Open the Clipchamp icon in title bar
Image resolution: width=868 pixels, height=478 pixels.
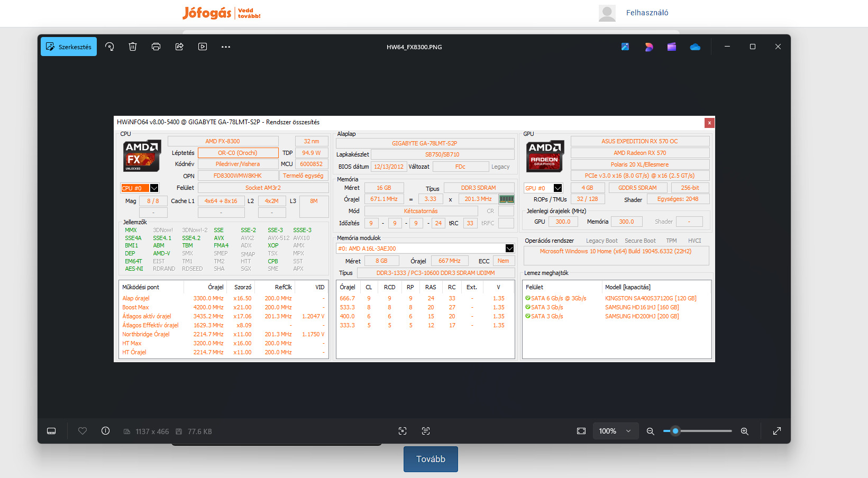[672, 47]
